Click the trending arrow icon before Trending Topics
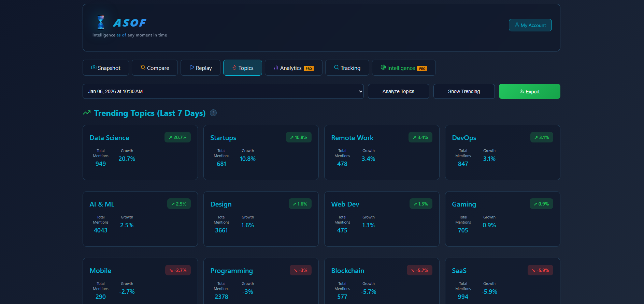This screenshot has width=644, height=304. click(87, 113)
